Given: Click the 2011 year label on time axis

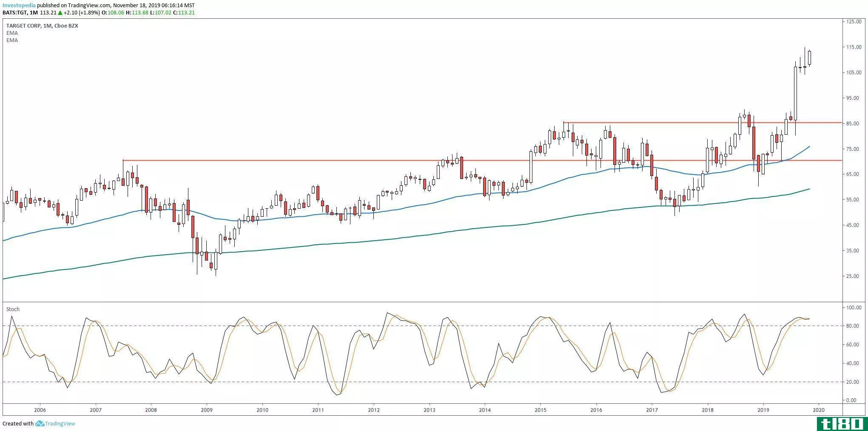Looking at the screenshot, I should coord(318,410).
